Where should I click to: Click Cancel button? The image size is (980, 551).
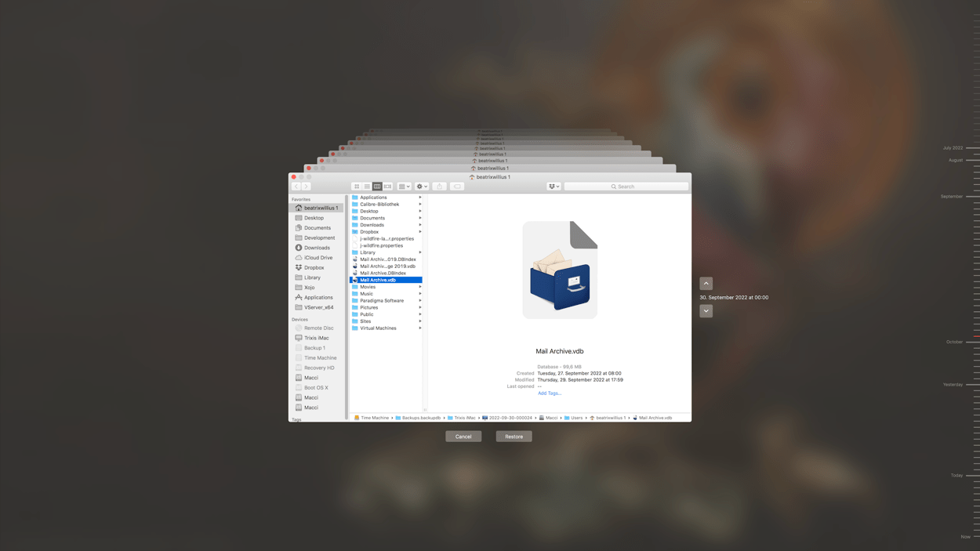[463, 437]
